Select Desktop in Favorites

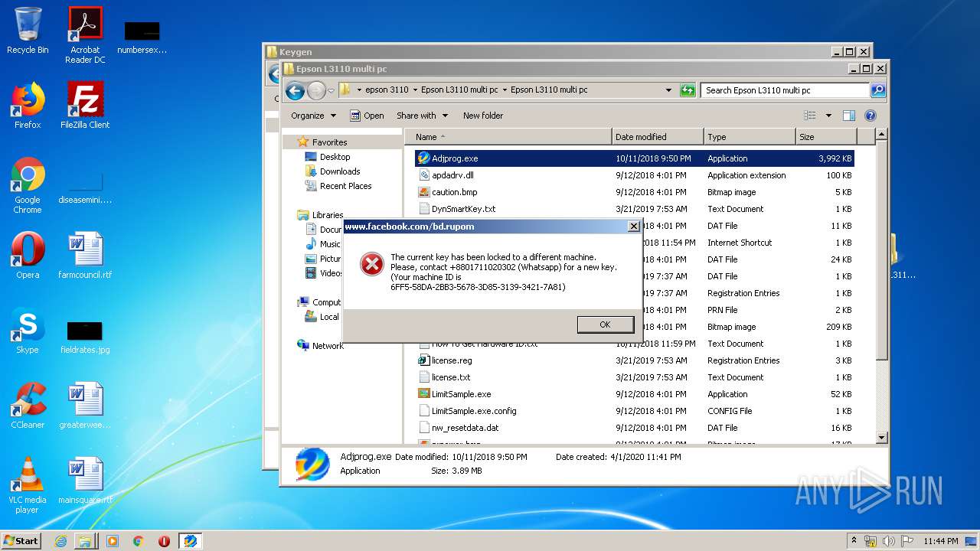tap(335, 157)
